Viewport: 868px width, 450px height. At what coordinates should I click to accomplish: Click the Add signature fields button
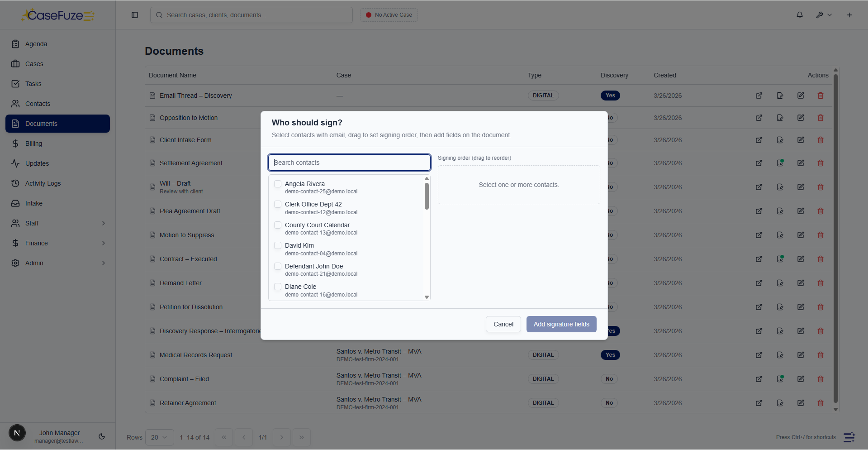[x=561, y=324]
